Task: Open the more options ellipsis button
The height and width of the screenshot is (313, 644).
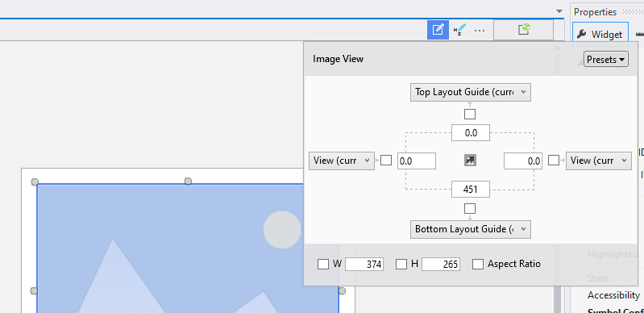Action: pos(480,31)
